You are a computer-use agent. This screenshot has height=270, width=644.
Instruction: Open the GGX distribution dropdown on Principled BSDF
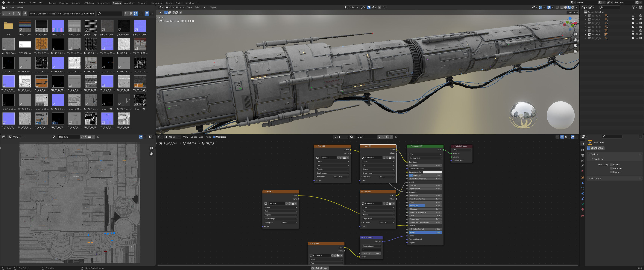[x=425, y=154]
